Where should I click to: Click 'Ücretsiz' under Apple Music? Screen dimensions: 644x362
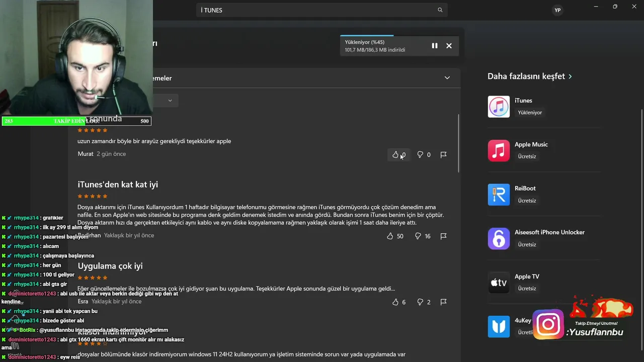[527, 156]
